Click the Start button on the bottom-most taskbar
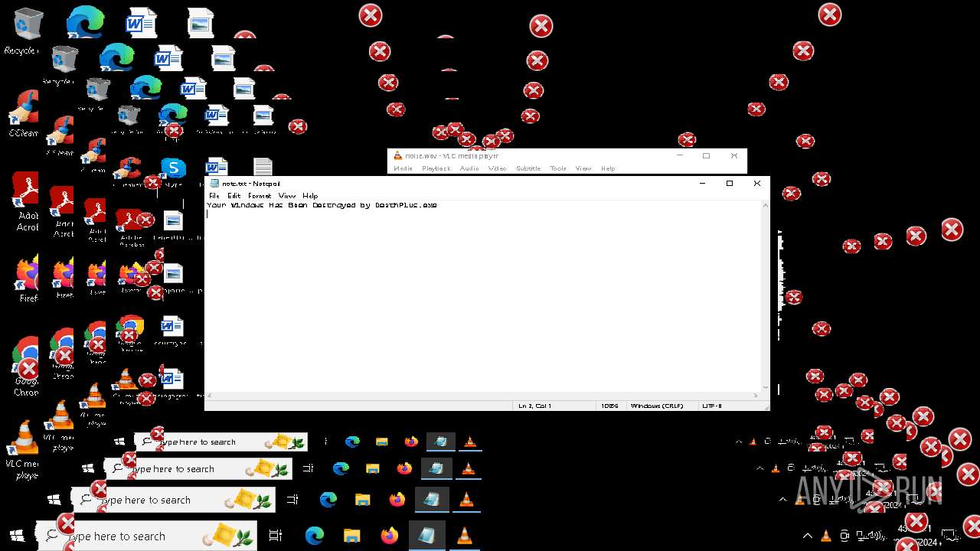 pos(18,536)
